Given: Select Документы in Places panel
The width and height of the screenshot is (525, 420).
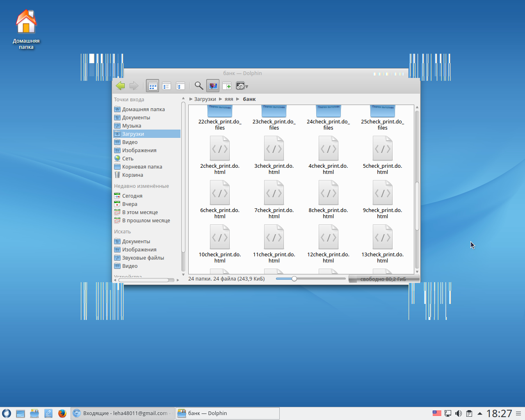Looking at the screenshot, I should click(136, 118).
